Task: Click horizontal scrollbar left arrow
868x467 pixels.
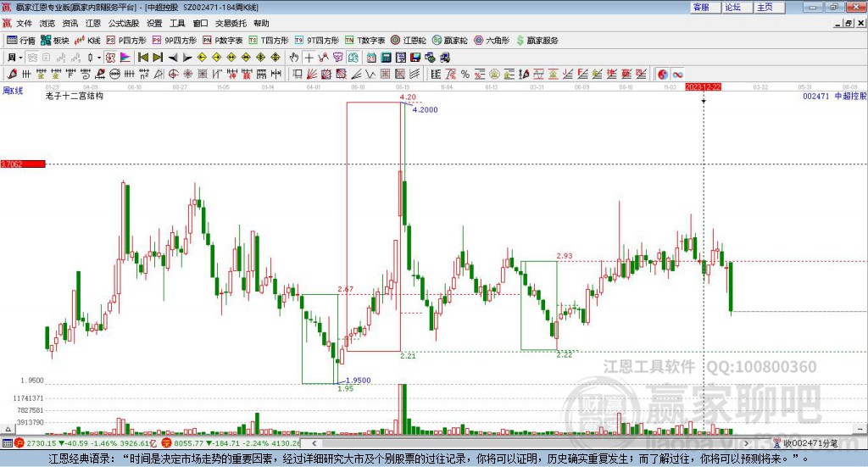Action: (314, 442)
